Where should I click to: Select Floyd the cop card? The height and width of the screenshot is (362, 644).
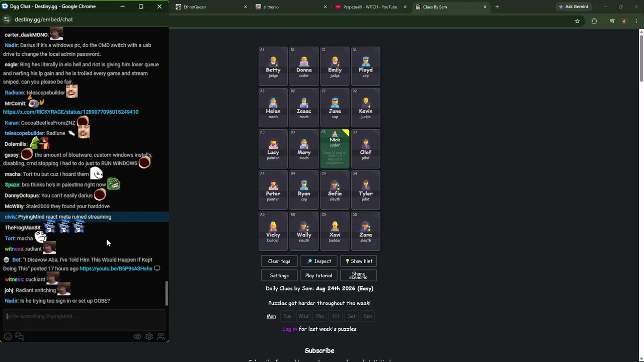point(366,66)
